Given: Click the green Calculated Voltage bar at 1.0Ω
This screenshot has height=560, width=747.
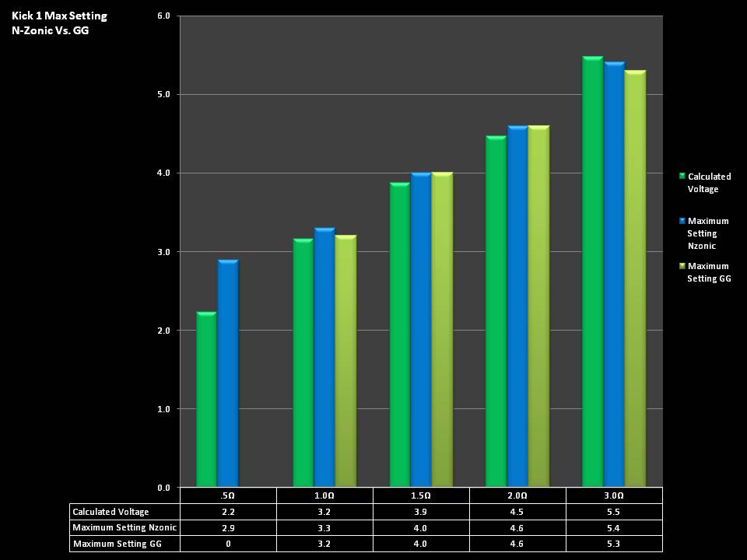Looking at the screenshot, I should 303,363.
